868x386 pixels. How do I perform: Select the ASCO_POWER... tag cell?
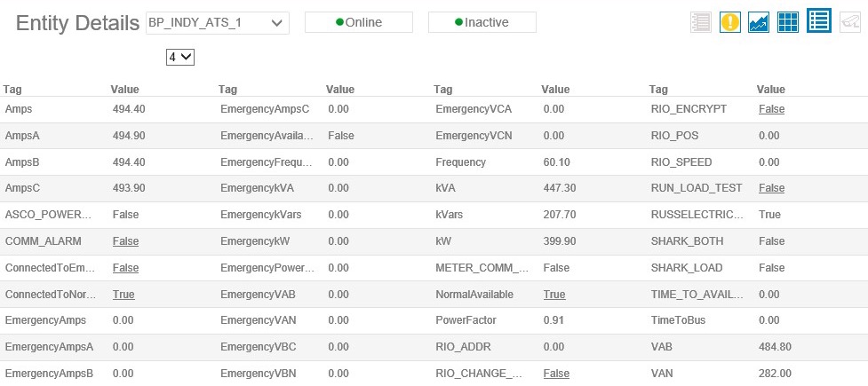[50, 215]
